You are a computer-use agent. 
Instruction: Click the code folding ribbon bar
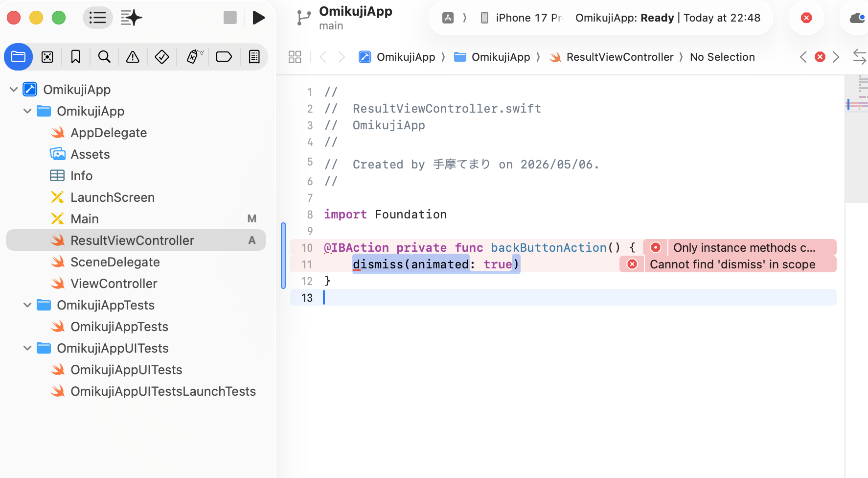283,256
